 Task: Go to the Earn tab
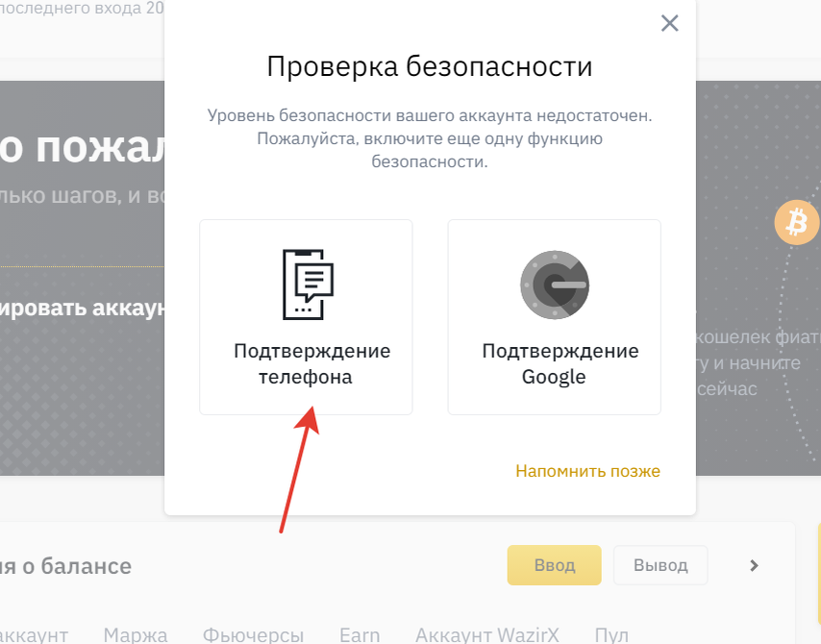point(360,633)
